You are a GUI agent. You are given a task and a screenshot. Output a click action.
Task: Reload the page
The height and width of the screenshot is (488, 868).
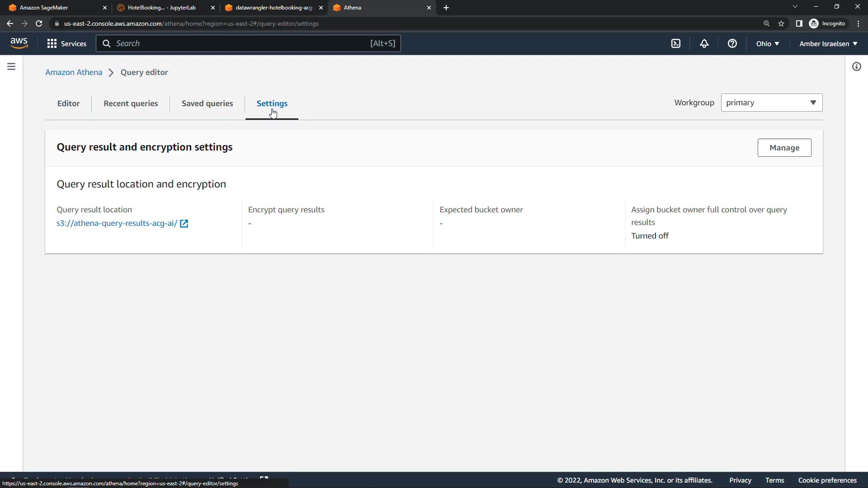point(39,23)
